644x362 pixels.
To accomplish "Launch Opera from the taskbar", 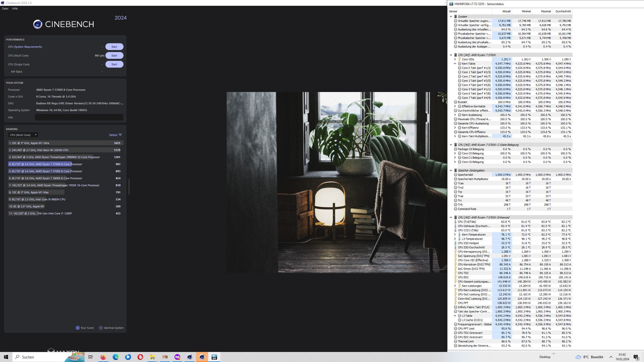I will pyautogui.click(x=140, y=357).
